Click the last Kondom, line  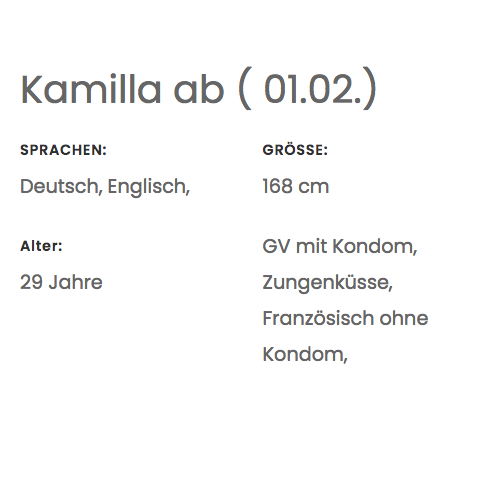coord(305,354)
